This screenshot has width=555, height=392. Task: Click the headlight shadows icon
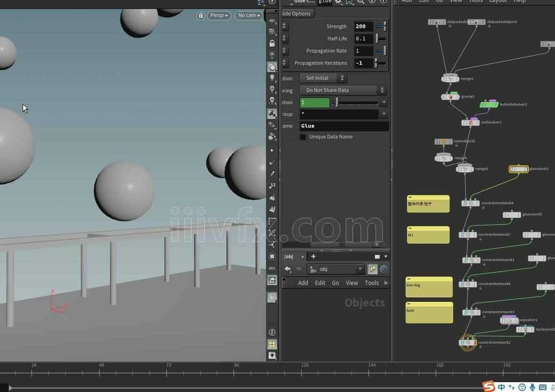[x=272, y=101]
